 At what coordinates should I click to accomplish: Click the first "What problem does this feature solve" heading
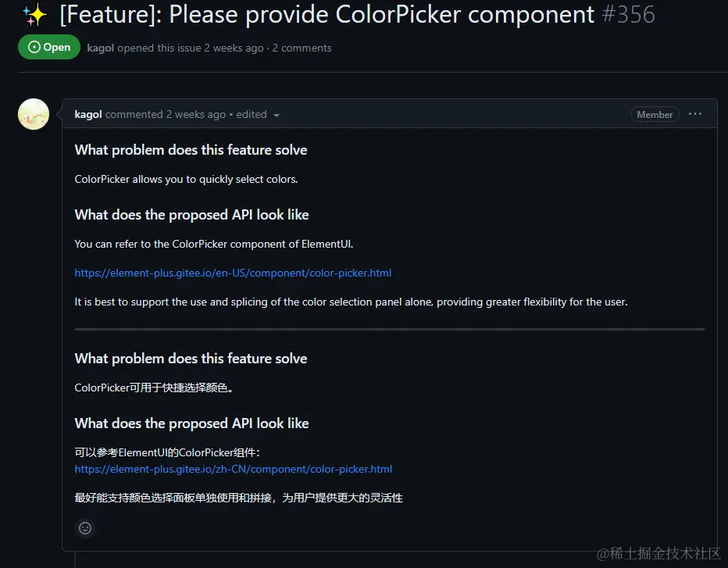click(x=191, y=150)
